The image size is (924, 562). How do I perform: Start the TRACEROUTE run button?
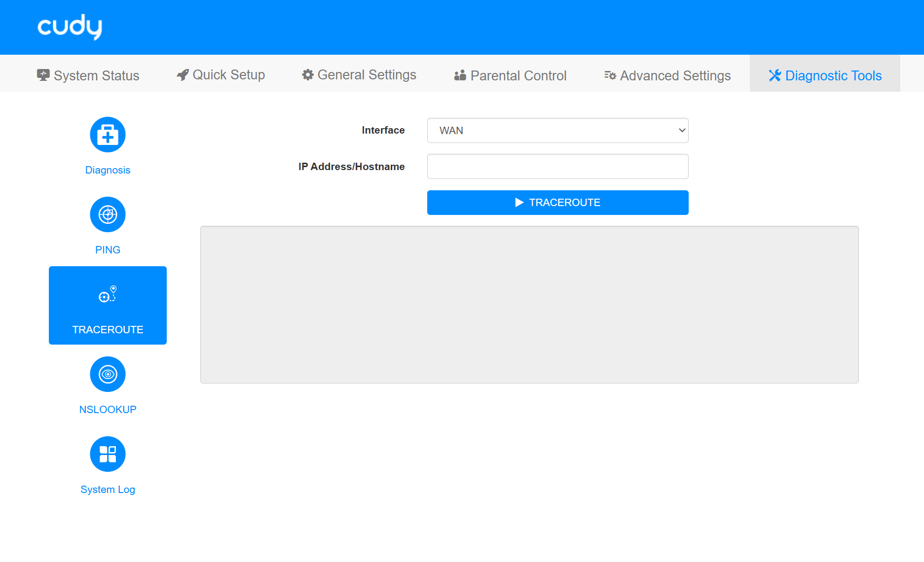(x=557, y=203)
